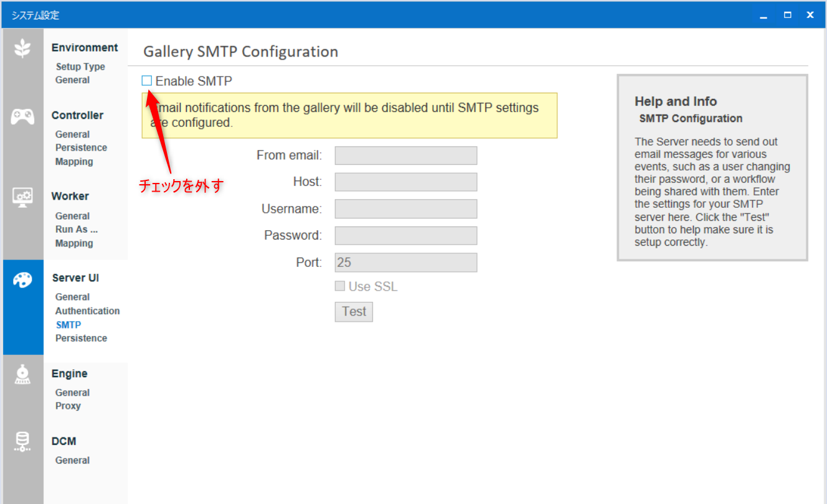Viewport: 827px width, 504px height.
Task: Focus the Password input field
Action: (x=406, y=236)
